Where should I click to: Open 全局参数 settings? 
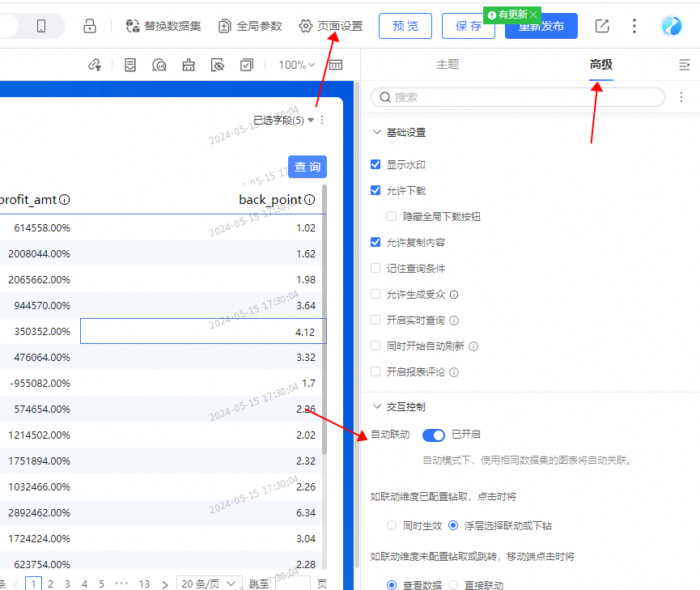tap(250, 26)
